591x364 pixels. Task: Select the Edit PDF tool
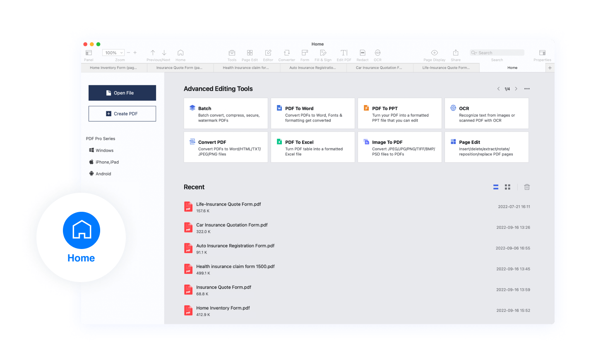(344, 53)
